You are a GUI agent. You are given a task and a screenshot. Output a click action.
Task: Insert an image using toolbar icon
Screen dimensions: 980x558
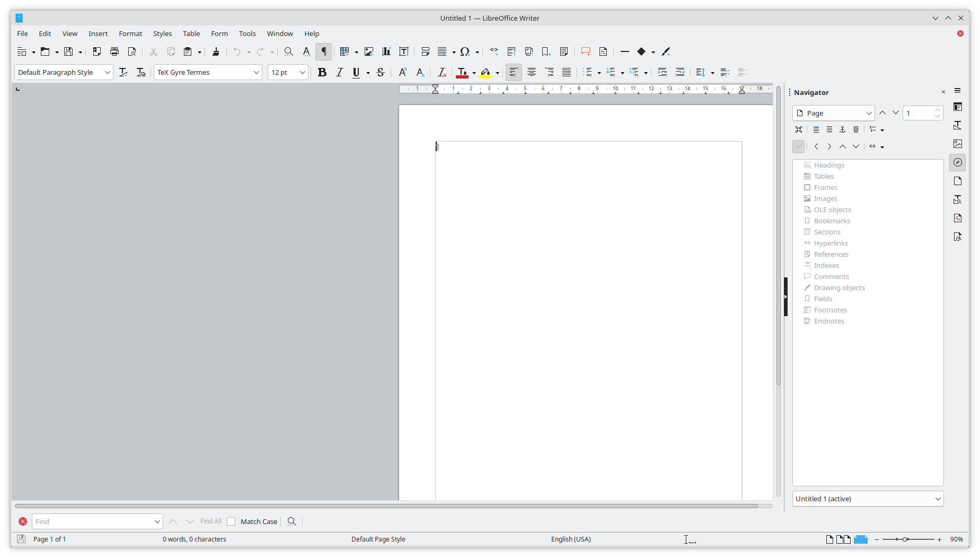click(369, 51)
